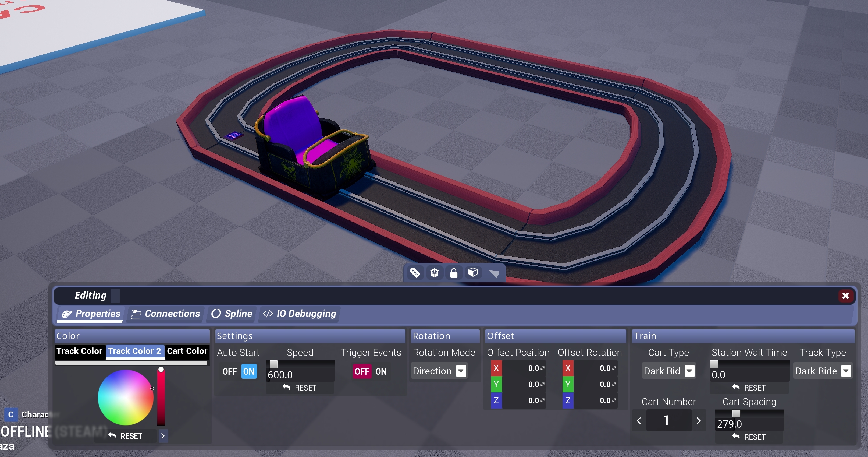The width and height of the screenshot is (868, 457).
Task: Collapse the toolbar with the triangle arrow
Action: (494, 273)
